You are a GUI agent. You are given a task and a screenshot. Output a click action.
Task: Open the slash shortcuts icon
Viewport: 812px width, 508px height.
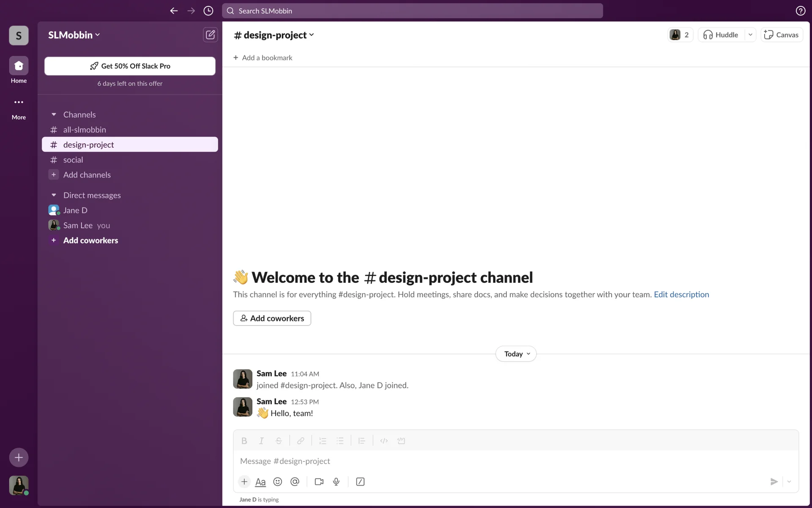coord(360,482)
